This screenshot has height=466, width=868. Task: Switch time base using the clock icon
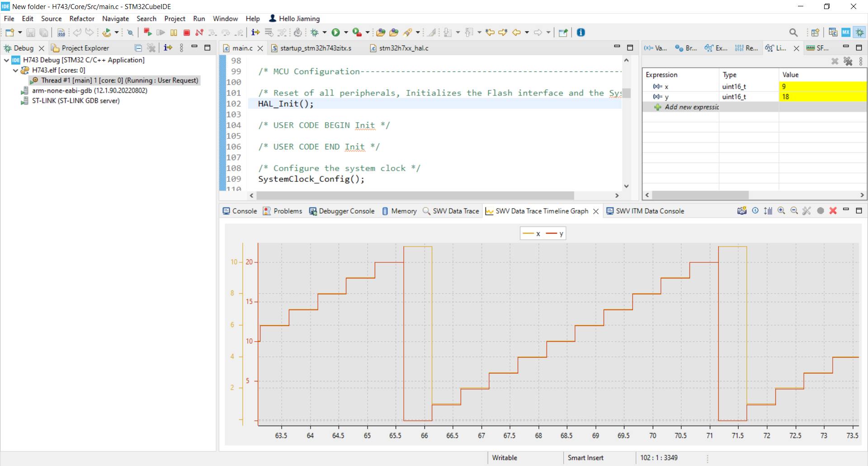755,211
